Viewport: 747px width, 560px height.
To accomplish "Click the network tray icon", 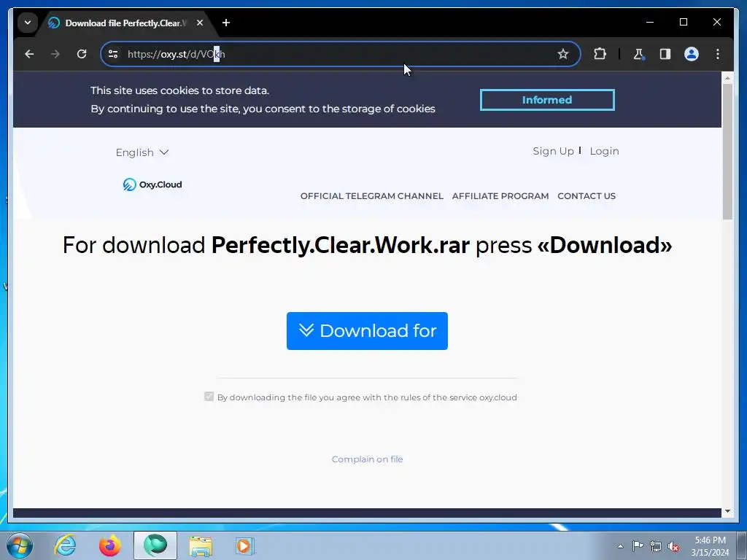I will (656, 546).
